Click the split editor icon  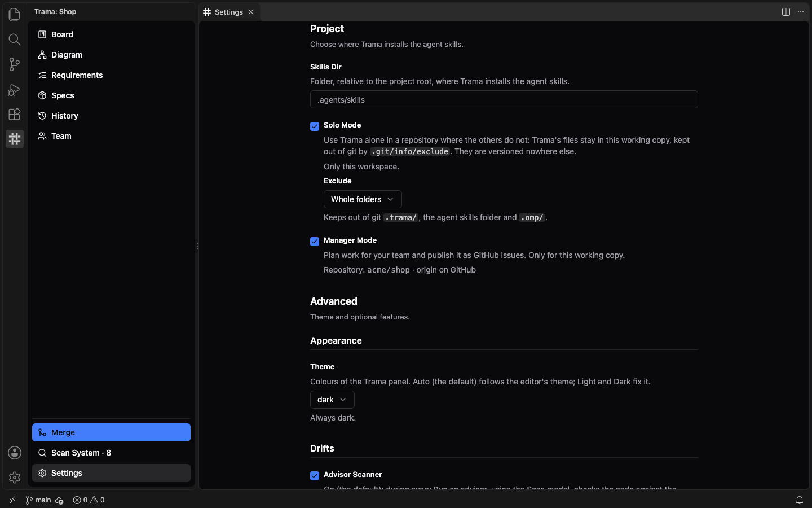[786, 12]
